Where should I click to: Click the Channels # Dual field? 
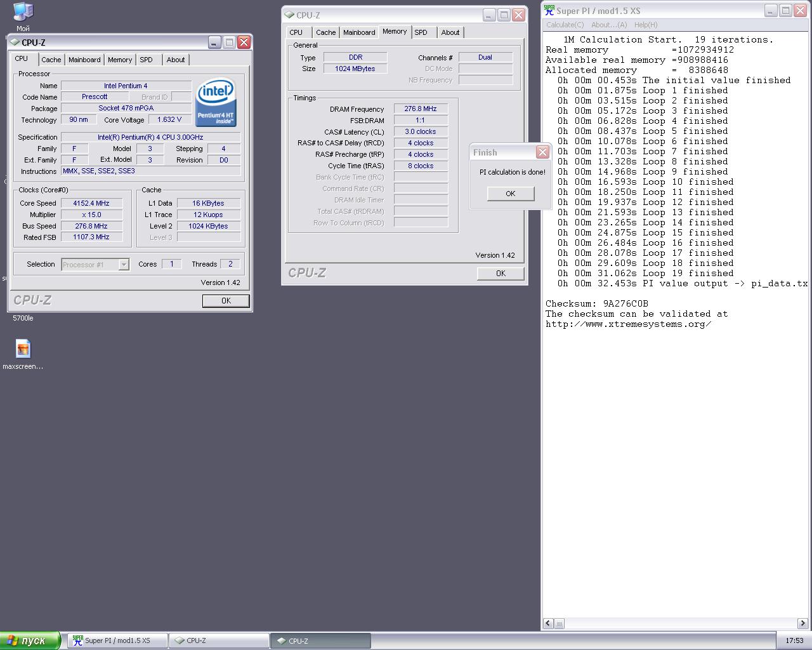tap(485, 57)
